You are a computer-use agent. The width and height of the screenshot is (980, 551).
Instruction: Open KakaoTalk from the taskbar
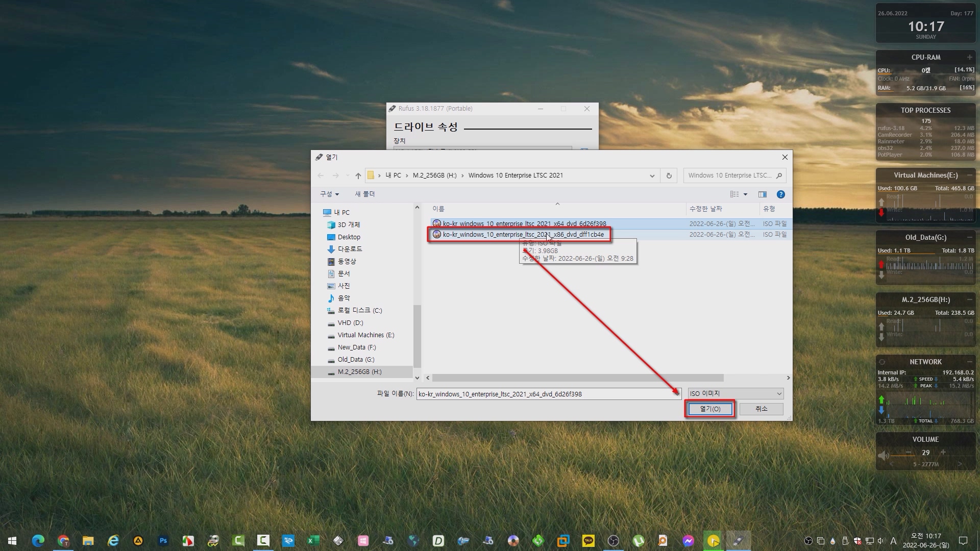coord(589,541)
